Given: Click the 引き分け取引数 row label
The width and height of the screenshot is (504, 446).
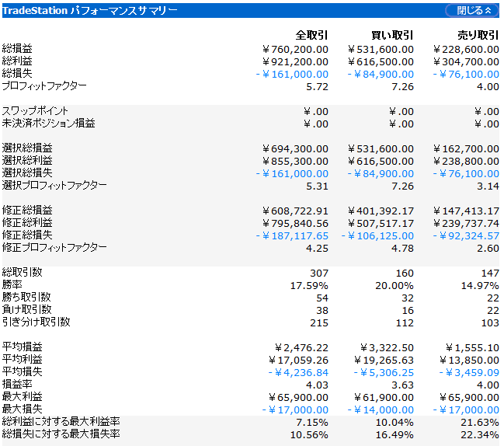Looking at the screenshot, I should pyautogui.click(x=36, y=322).
